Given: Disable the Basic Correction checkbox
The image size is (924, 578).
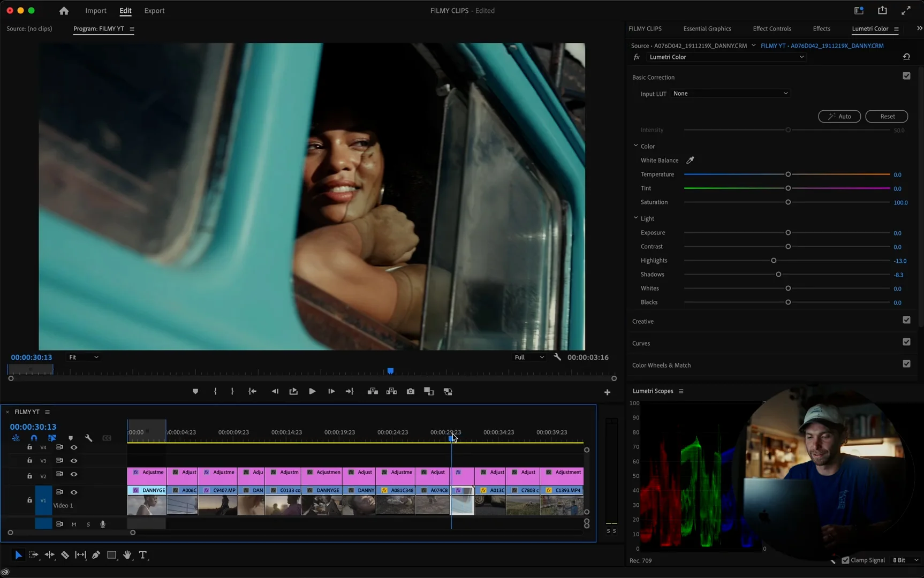Looking at the screenshot, I should coord(906,76).
